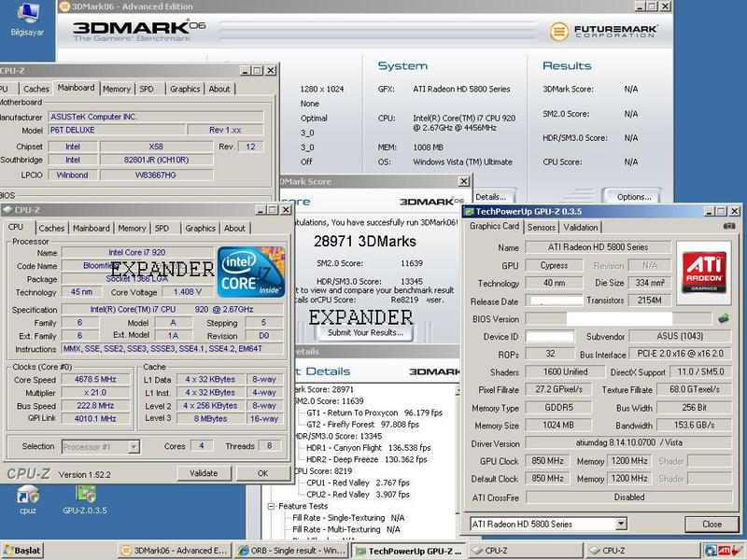747x560 pixels.
Task: Click the GPU Clock 850 MHz field
Action: click(547, 461)
